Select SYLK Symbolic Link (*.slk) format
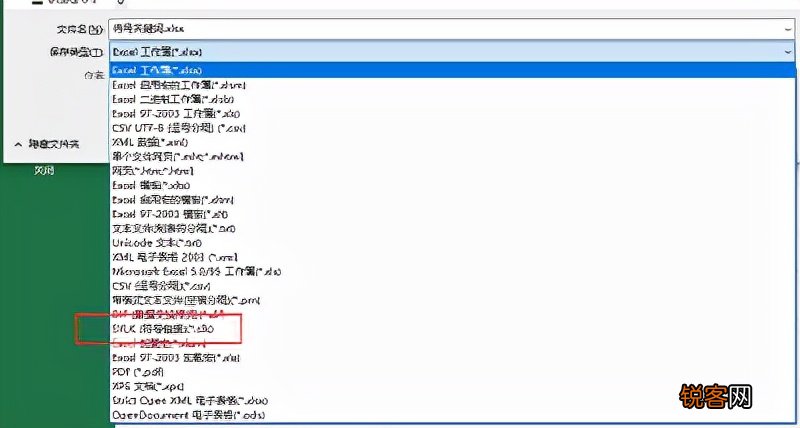 (453, 329)
